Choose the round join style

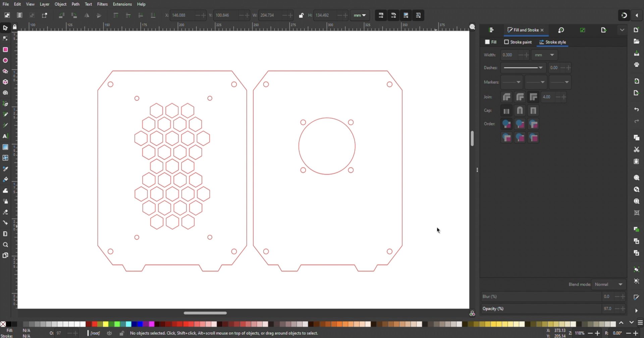coord(520,97)
